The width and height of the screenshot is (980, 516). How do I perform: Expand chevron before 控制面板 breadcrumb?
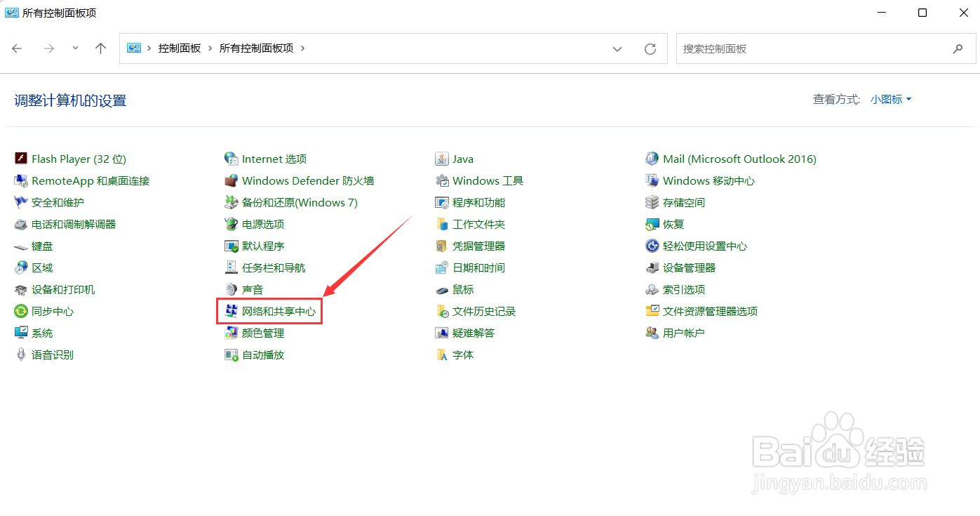pos(149,48)
